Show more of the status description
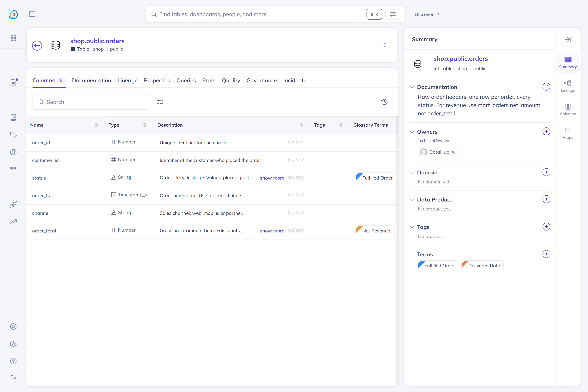The width and height of the screenshot is (588, 392). 272,178
